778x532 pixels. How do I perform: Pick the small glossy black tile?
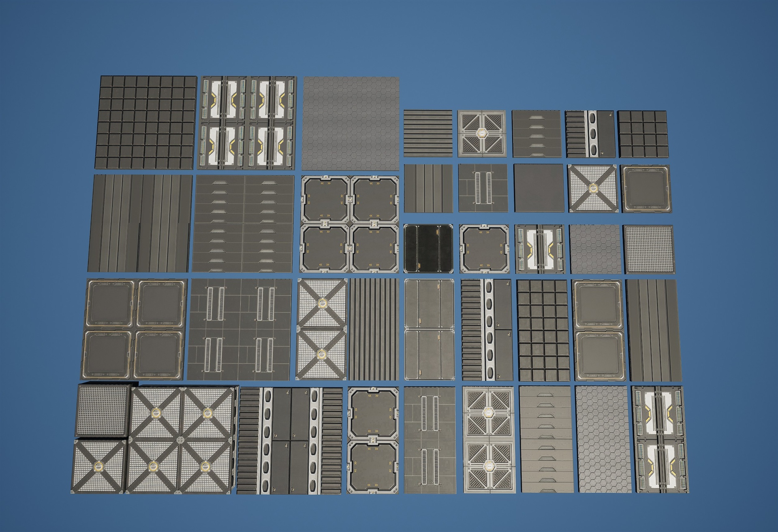[x=429, y=248]
